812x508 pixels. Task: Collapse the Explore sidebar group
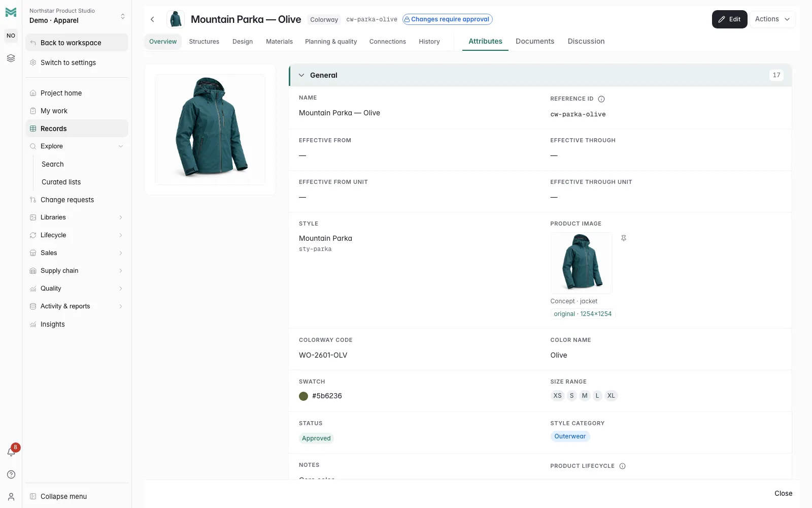(x=77, y=146)
